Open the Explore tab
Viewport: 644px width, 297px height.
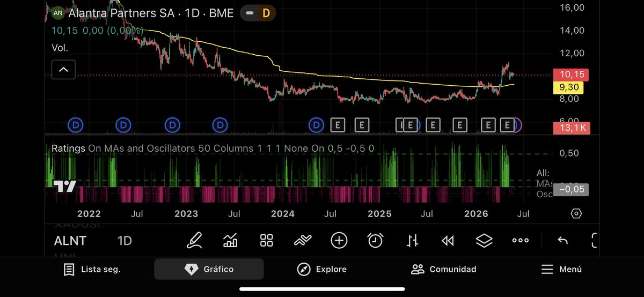(322, 269)
